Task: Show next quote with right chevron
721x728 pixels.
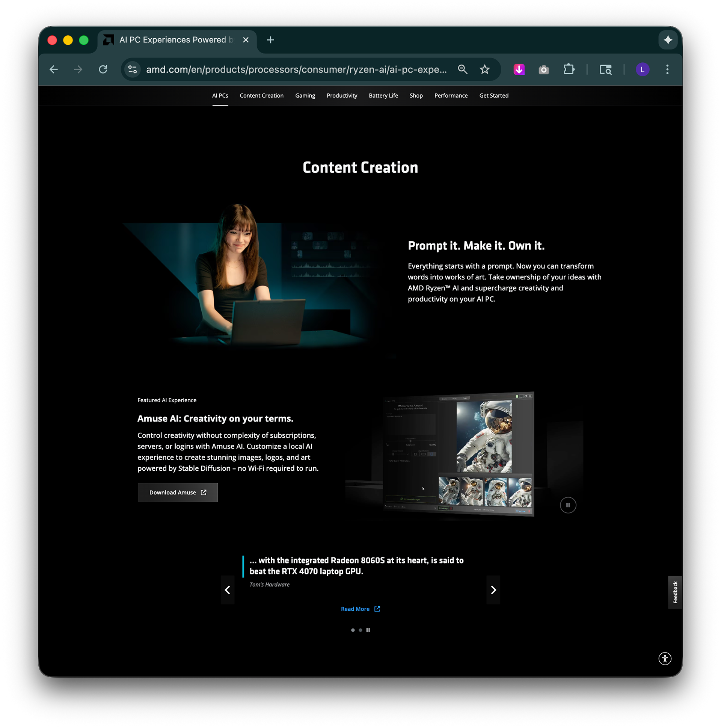Action: pos(493,590)
